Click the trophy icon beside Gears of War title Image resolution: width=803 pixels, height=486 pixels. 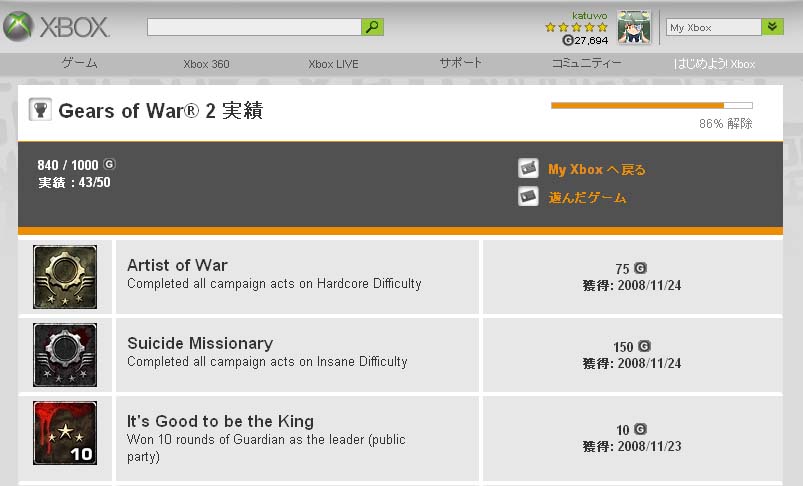pos(40,109)
